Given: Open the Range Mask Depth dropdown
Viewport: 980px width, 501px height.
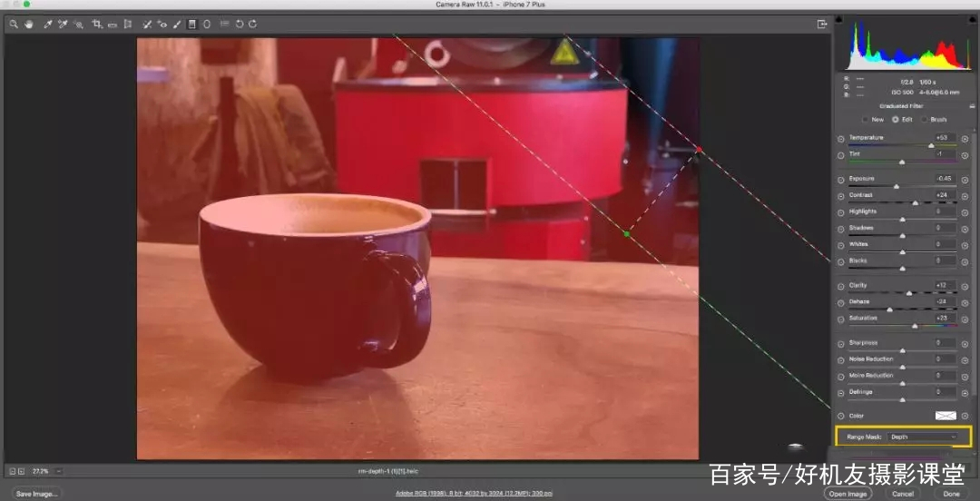Looking at the screenshot, I should (923, 437).
